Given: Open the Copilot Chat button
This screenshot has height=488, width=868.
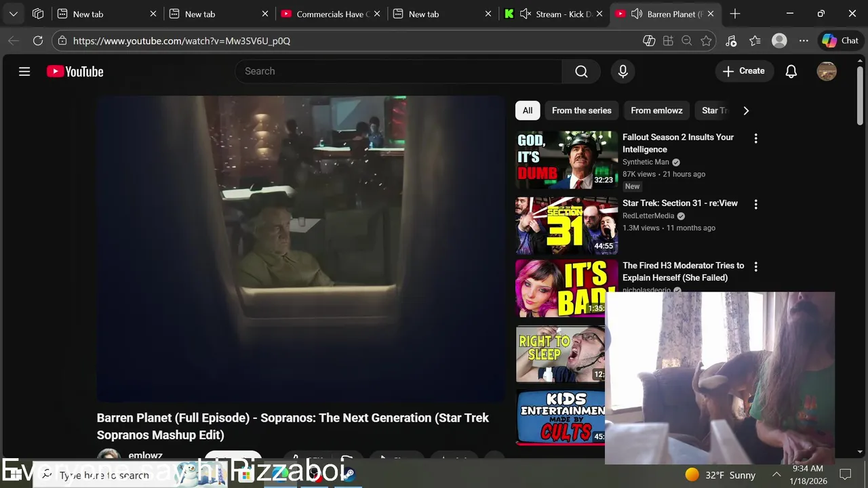Looking at the screenshot, I should tap(840, 41).
